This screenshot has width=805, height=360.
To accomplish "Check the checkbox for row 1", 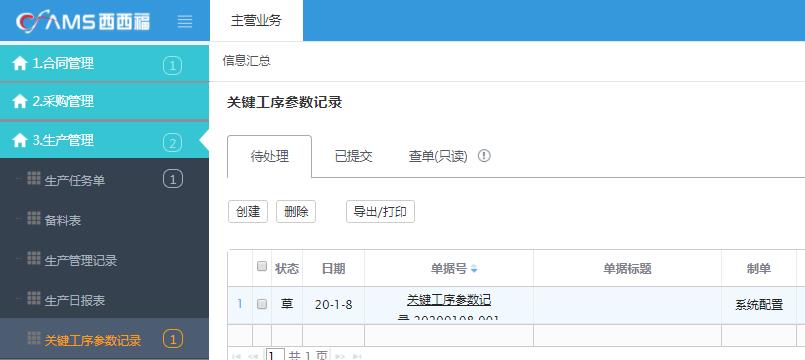I will [x=262, y=304].
